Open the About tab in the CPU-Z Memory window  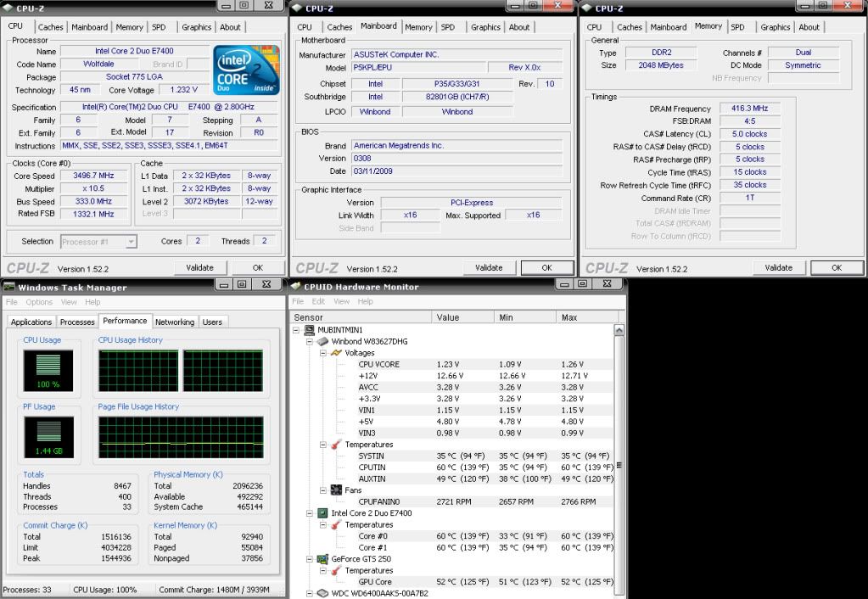pyautogui.click(x=809, y=27)
